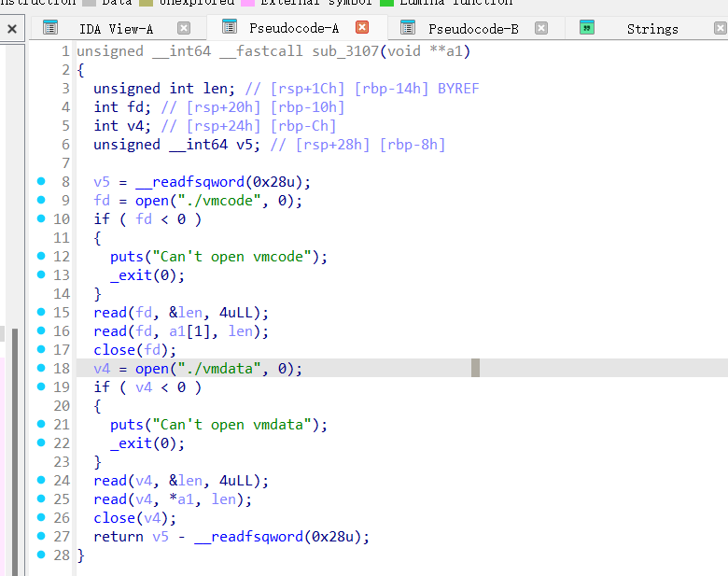Click the Pseudocode-B tab icon
Viewport: 728px width, 576px height.
click(x=409, y=28)
